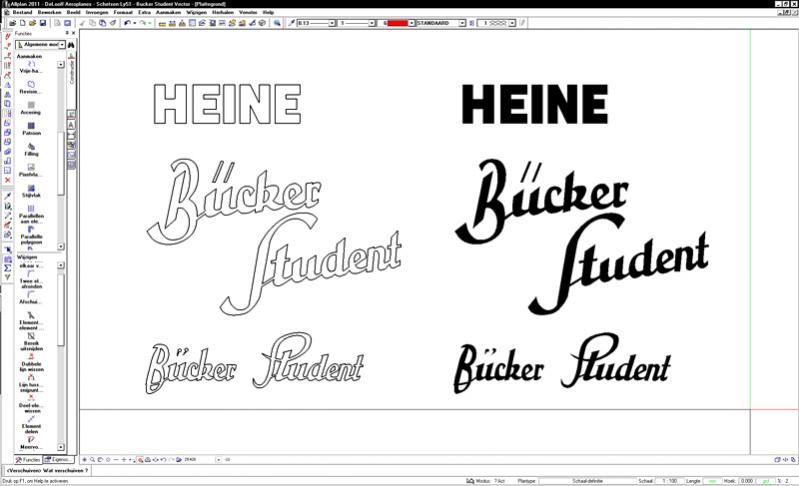Select the Revisie cloud tool
This screenshot has width=799, height=486.
click(x=31, y=87)
